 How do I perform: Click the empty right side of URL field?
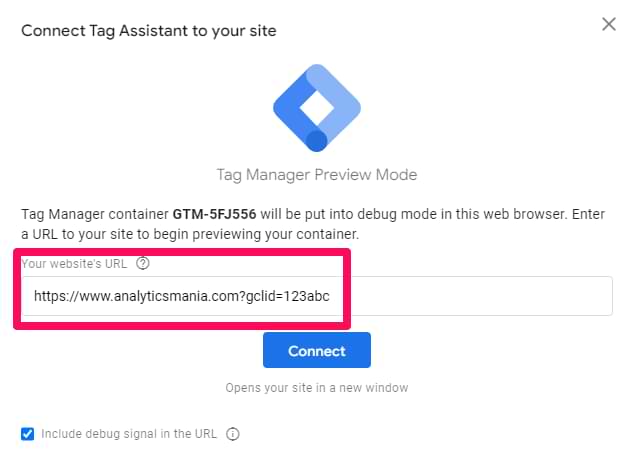coord(480,296)
